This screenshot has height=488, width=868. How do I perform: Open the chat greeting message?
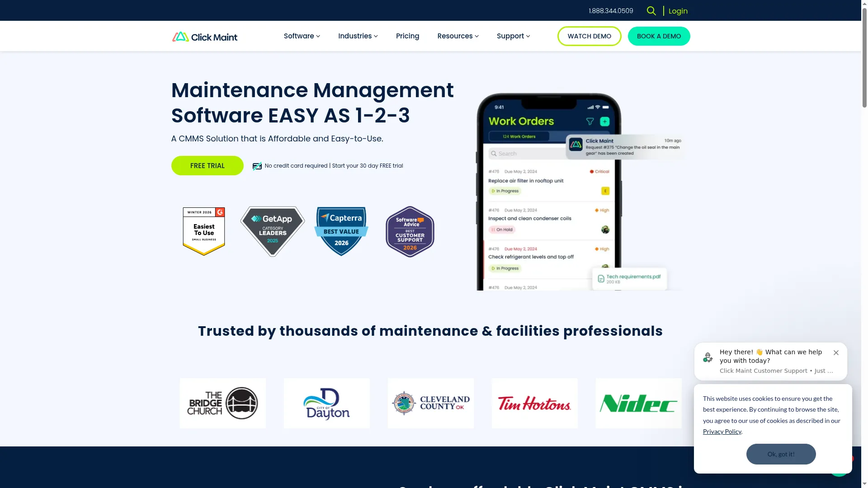pyautogui.click(x=771, y=361)
